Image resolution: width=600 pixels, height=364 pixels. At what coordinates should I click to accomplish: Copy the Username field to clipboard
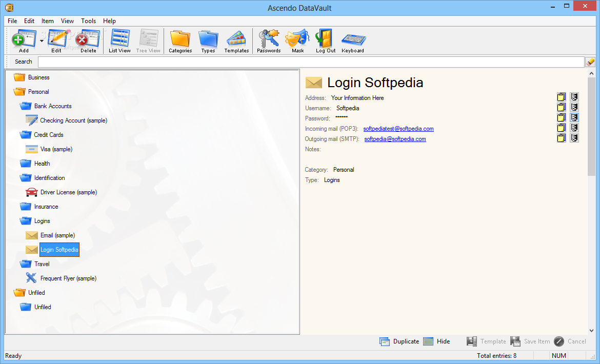(x=562, y=108)
